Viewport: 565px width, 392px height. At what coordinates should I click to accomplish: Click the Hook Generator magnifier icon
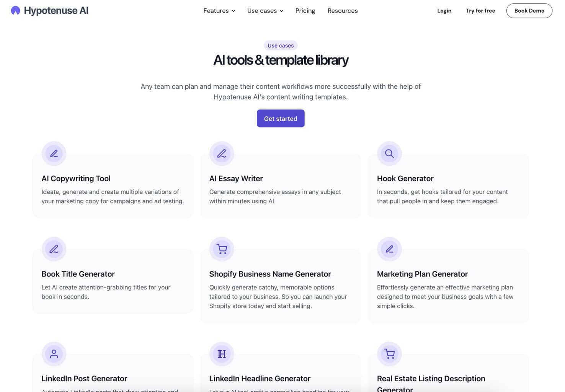pos(389,154)
